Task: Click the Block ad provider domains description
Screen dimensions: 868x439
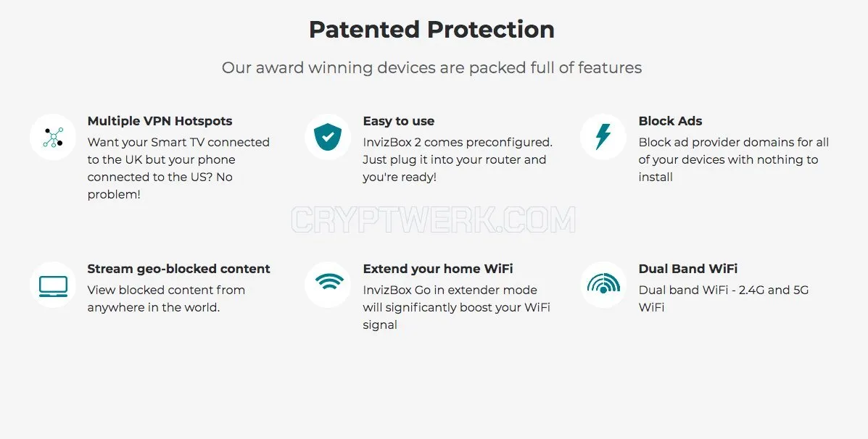Action: [733, 159]
